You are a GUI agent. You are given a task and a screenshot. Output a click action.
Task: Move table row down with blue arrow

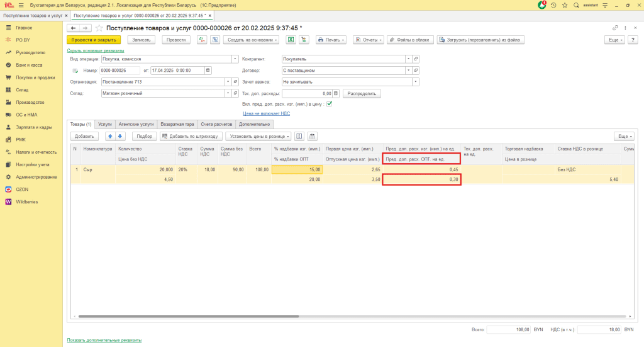120,136
